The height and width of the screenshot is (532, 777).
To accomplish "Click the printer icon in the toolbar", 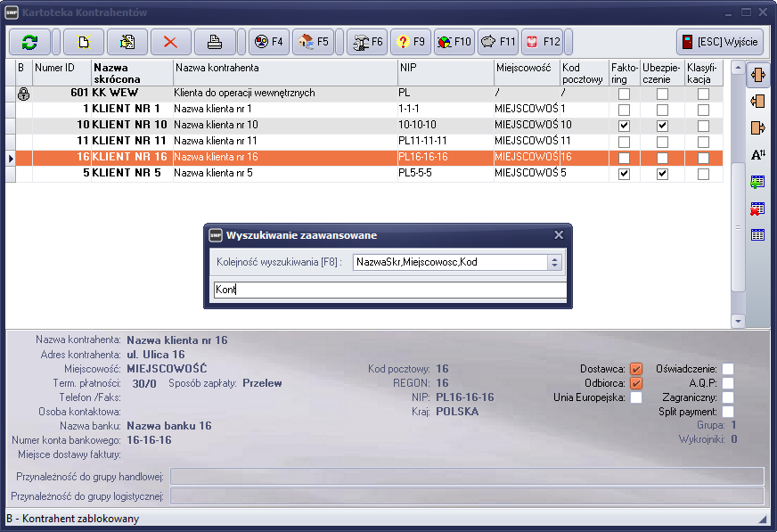I will [215, 42].
